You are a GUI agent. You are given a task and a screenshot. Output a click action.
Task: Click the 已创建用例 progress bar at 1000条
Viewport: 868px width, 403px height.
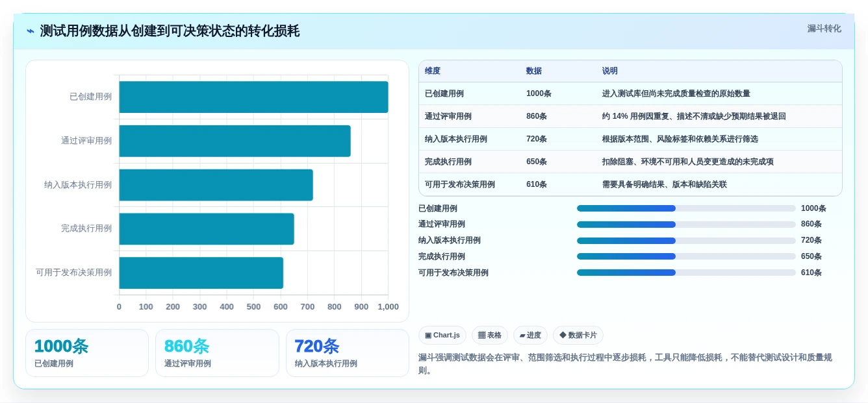coord(686,208)
